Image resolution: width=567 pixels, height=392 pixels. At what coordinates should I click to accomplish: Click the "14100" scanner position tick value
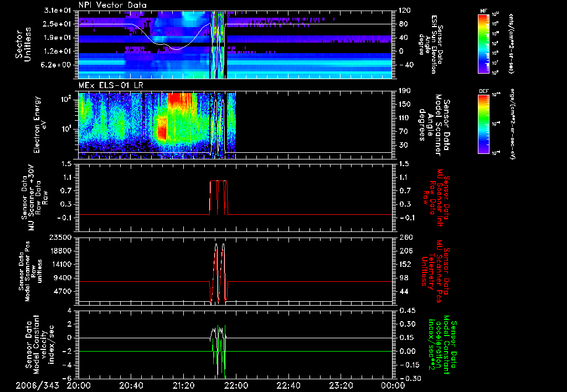coord(61,264)
